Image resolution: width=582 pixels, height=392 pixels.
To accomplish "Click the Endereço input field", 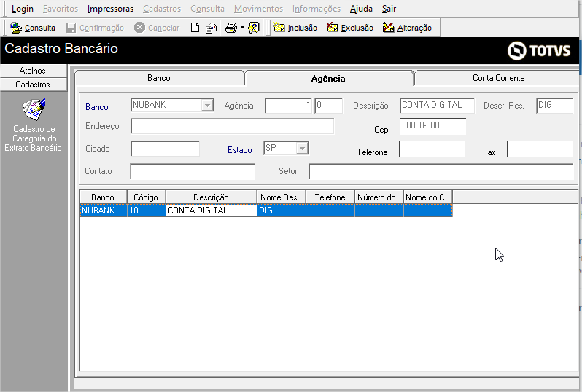I will [233, 126].
